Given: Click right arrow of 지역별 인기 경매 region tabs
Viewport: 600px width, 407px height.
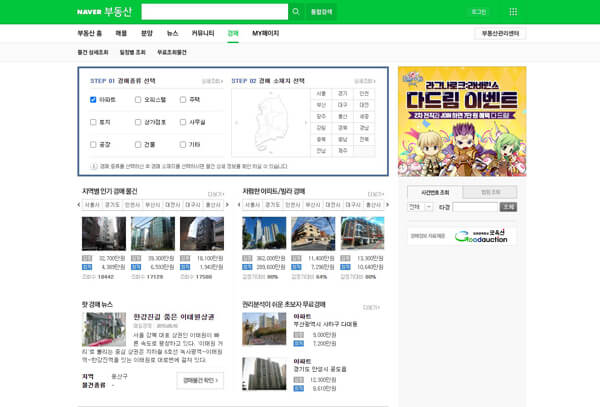Looking at the screenshot, I should [x=227, y=205].
